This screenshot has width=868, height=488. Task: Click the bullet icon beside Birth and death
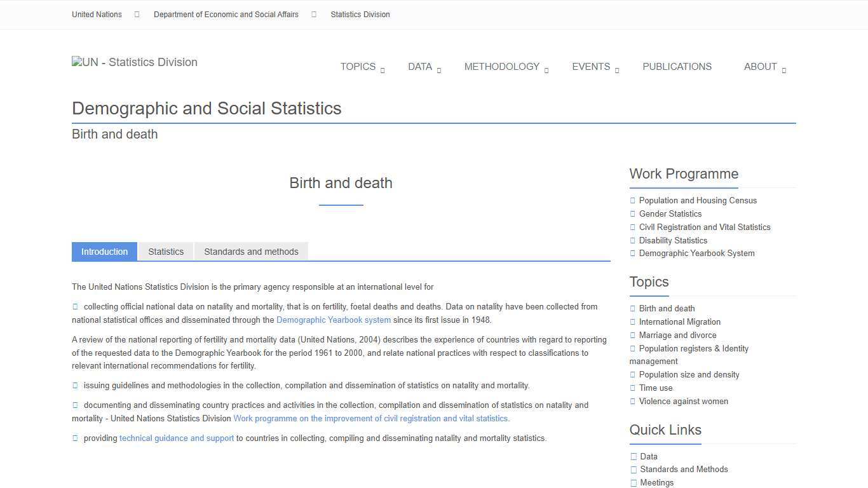coord(632,308)
